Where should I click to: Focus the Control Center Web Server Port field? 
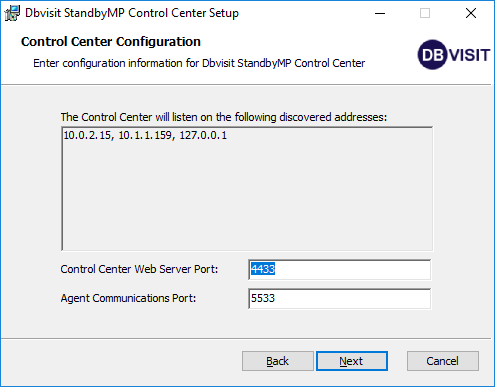339,269
